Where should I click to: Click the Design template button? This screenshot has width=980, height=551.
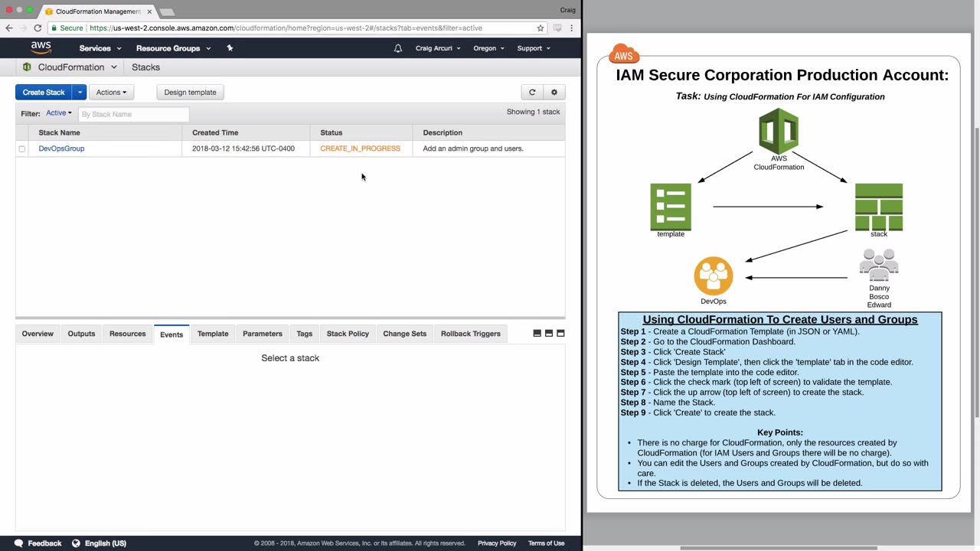[190, 92]
